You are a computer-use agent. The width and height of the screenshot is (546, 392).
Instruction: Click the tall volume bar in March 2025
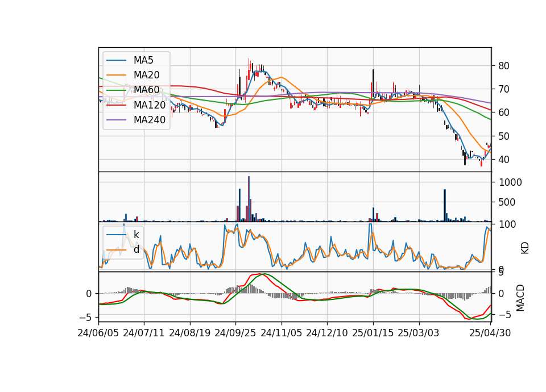(445, 205)
